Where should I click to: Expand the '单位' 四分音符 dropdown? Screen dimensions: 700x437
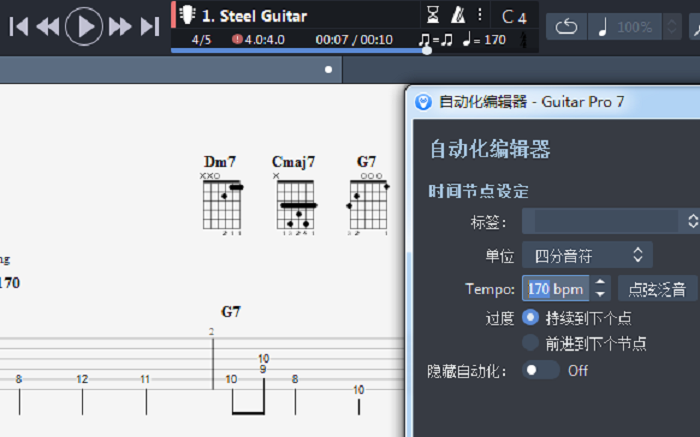pyautogui.click(x=588, y=254)
